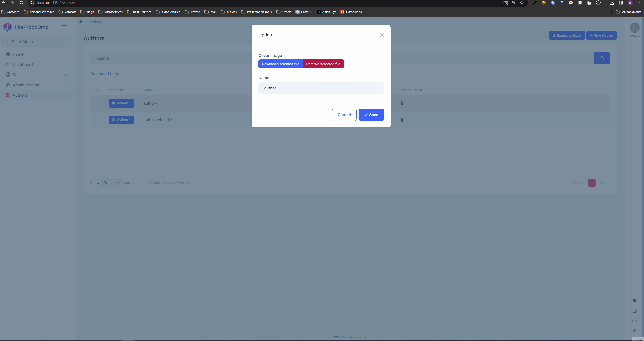Click the settings gear icon at bottom right
The image size is (644, 341).
[635, 331]
